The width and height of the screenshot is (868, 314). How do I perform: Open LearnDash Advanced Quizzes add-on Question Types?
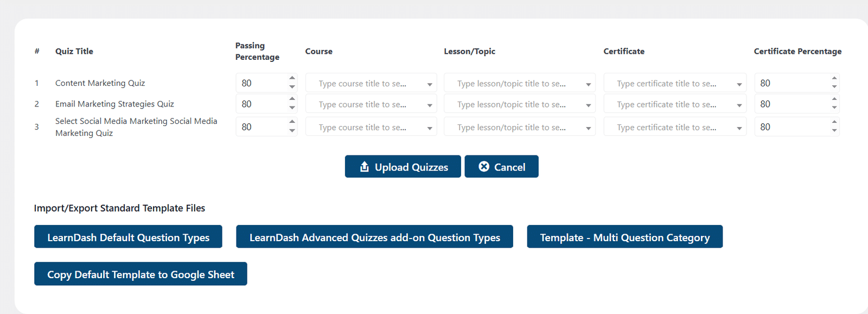pyautogui.click(x=374, y=237)
